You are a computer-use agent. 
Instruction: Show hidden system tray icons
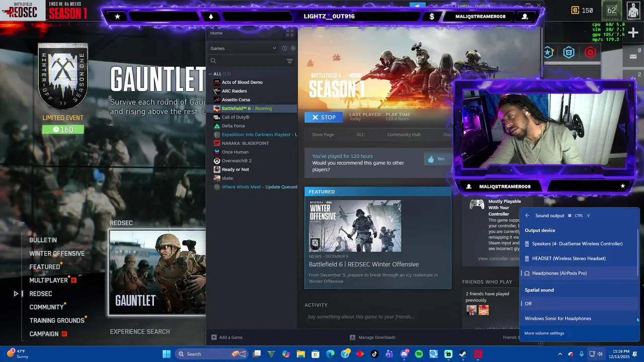(x=559, y=354)
